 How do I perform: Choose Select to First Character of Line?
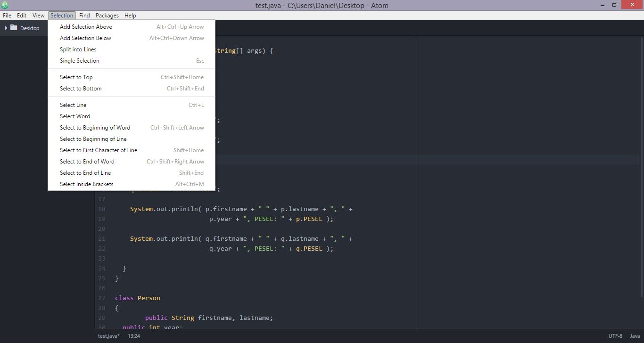(x=132, y=150)
